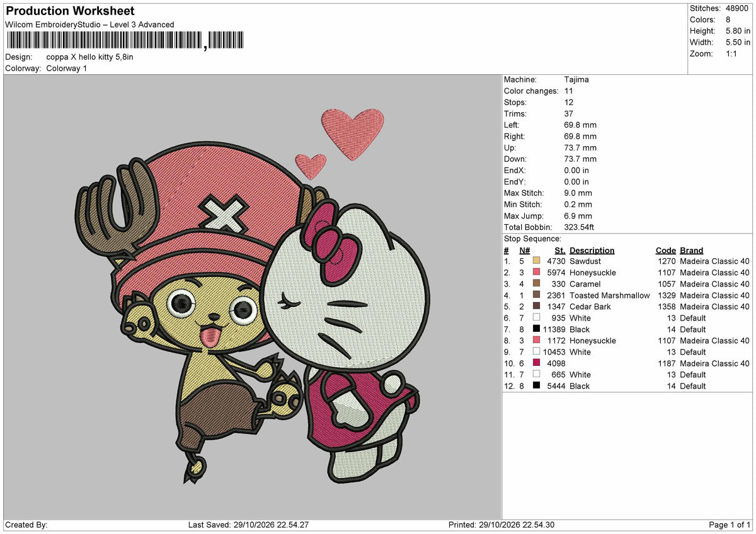Click the Stops value 12
Viewport: 756px width, 534px height.
tap(569, 102)
